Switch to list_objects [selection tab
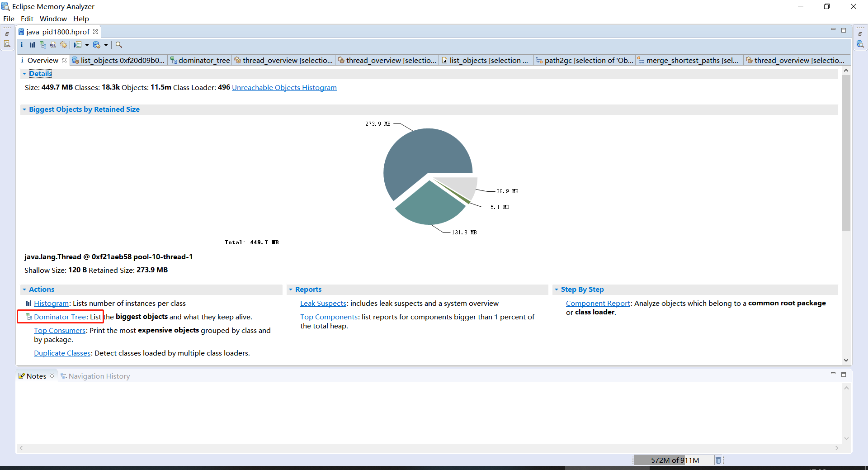Image resolution: width=868 pixels, height=470 pixels. pyautogui.click(x=485, y=60)
